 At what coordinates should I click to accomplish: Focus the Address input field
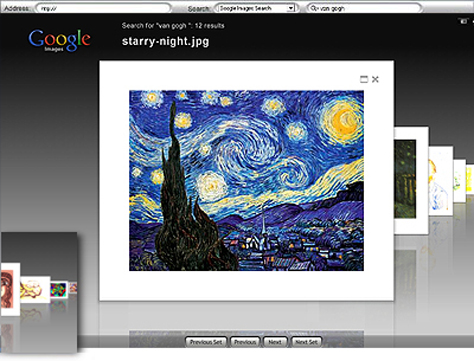click(x=103, y=8)
